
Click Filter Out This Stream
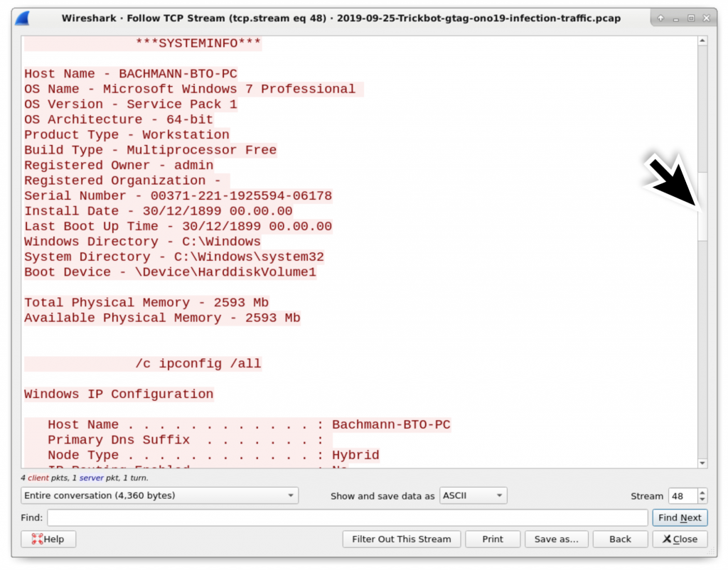pos(402,539)
